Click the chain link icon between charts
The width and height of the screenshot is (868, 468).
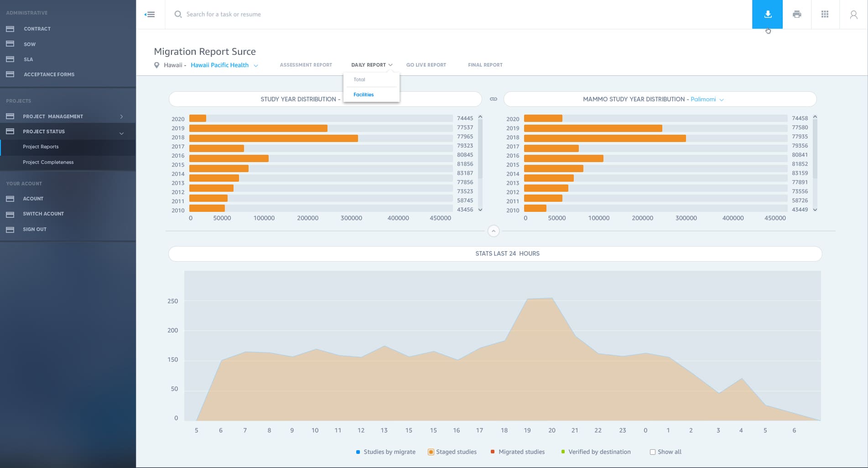tap(493, 99)
